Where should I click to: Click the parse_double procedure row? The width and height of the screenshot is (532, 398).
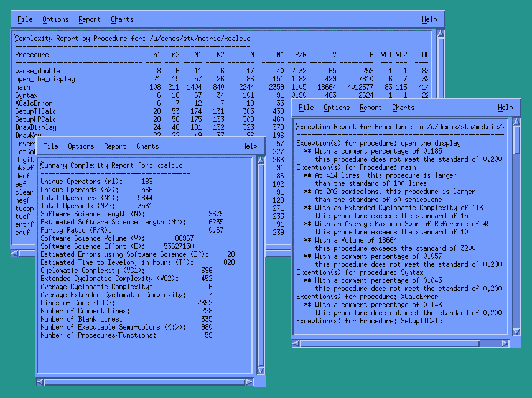pyautogui.click(x=37, y=71)
